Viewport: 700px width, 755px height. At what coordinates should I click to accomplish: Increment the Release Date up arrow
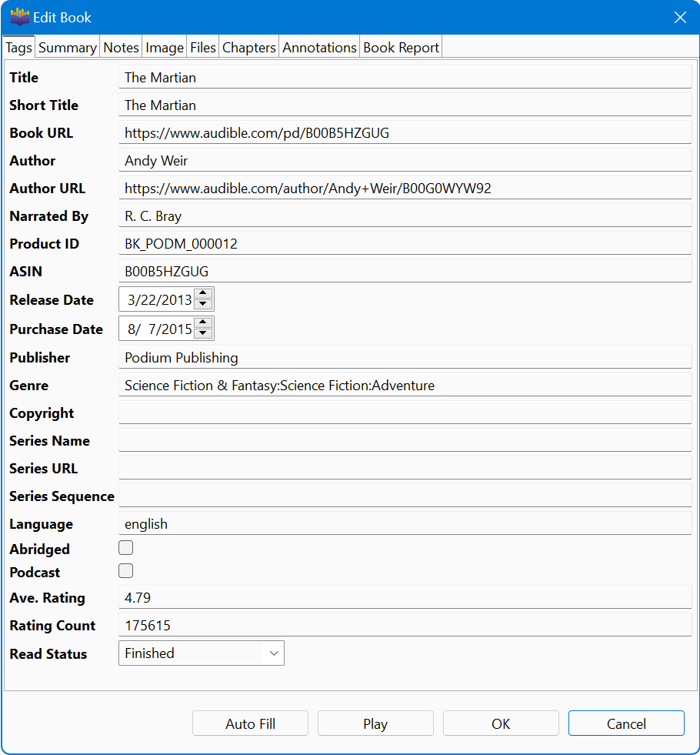pos(203,294)
